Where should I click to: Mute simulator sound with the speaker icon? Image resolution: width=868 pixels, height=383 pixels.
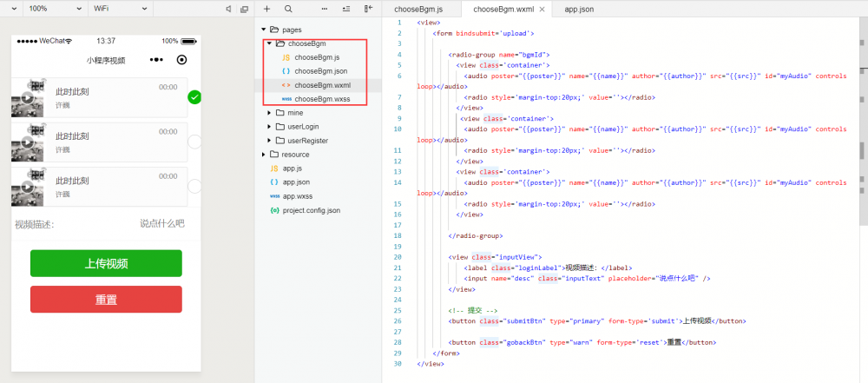pyautogui.click(x=228, y=9)
